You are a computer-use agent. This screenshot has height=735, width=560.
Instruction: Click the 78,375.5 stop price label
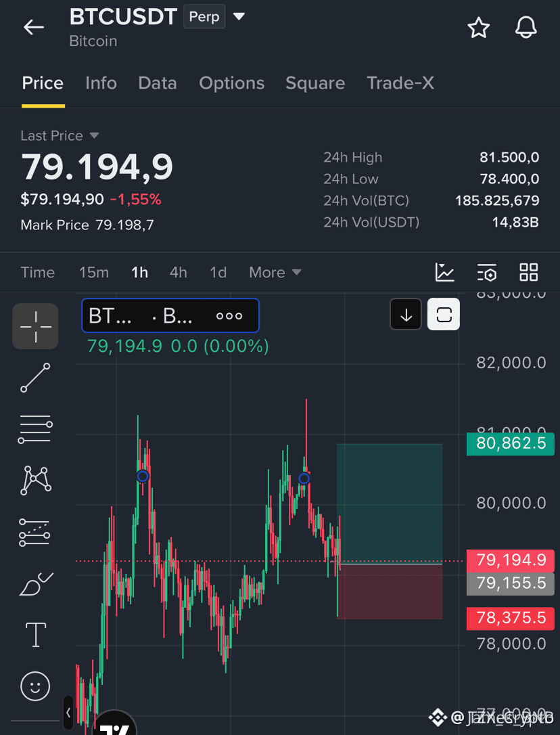click(511, 619)
